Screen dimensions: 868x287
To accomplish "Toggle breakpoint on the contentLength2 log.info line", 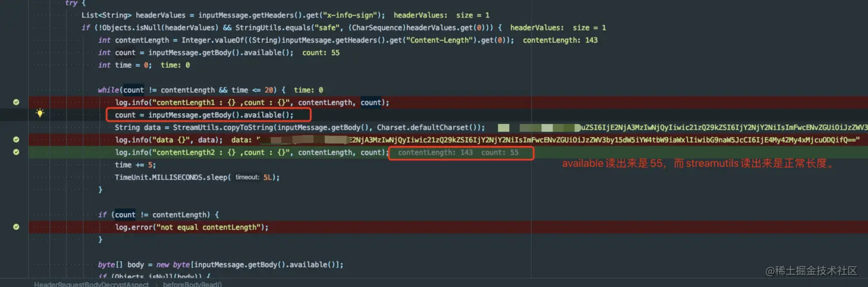I will (x=16, y=152).
